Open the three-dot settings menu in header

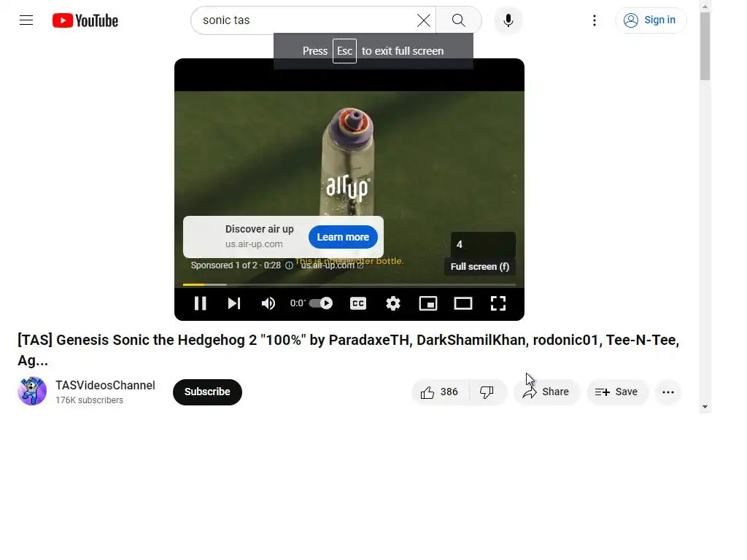tap(594, 20)
